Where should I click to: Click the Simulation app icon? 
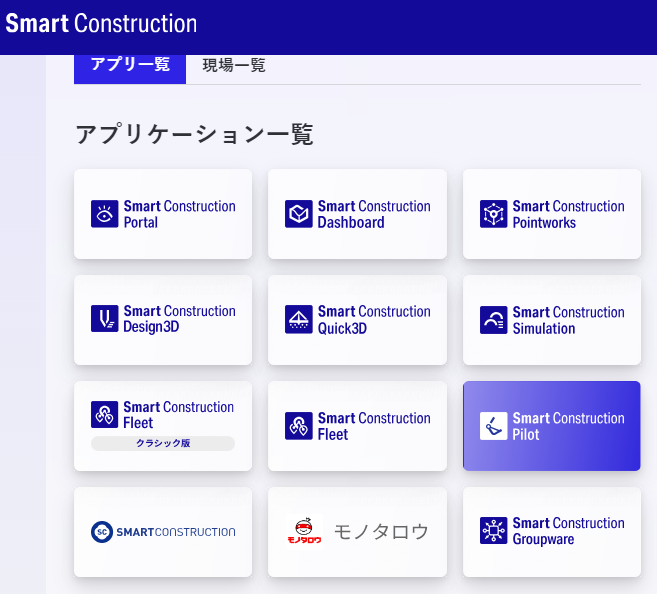(x=493, y=320)
